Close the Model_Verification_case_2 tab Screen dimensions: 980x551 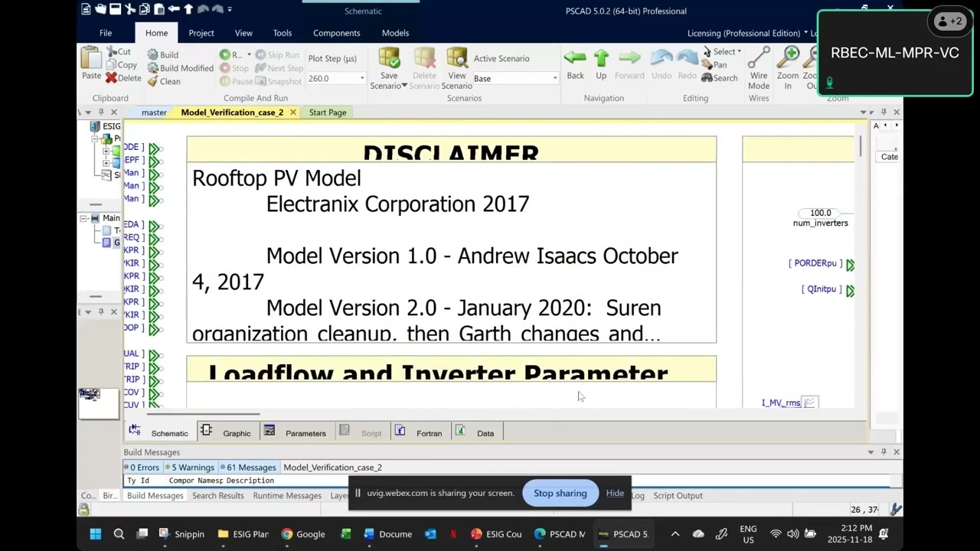[292, 112]
